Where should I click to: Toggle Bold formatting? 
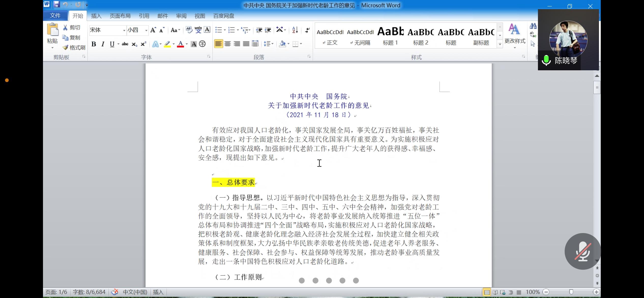tap(94, 44)
